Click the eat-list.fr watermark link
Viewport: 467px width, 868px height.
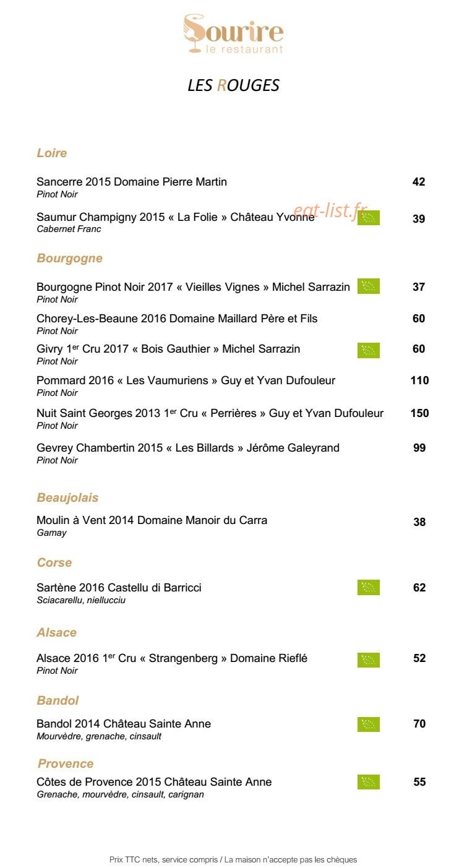pos(330,211)
